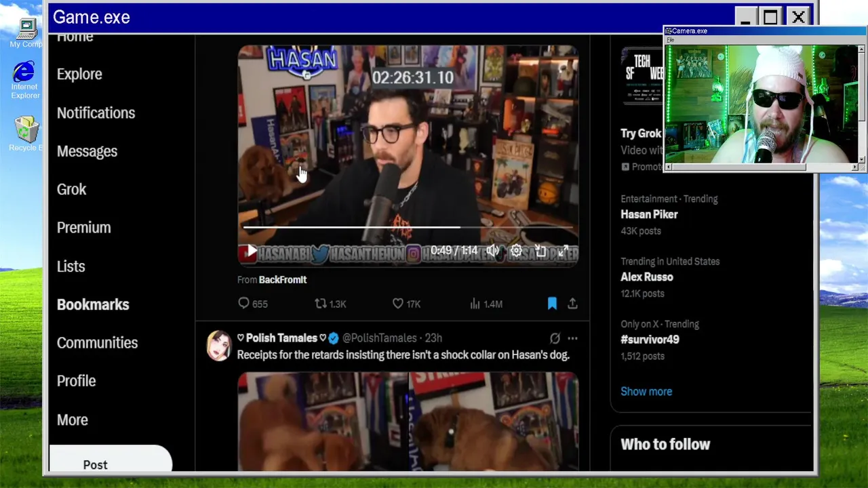Minimize the Game.exe window
This screenshot has width=868, height=488.
click(x=745, y=17)
